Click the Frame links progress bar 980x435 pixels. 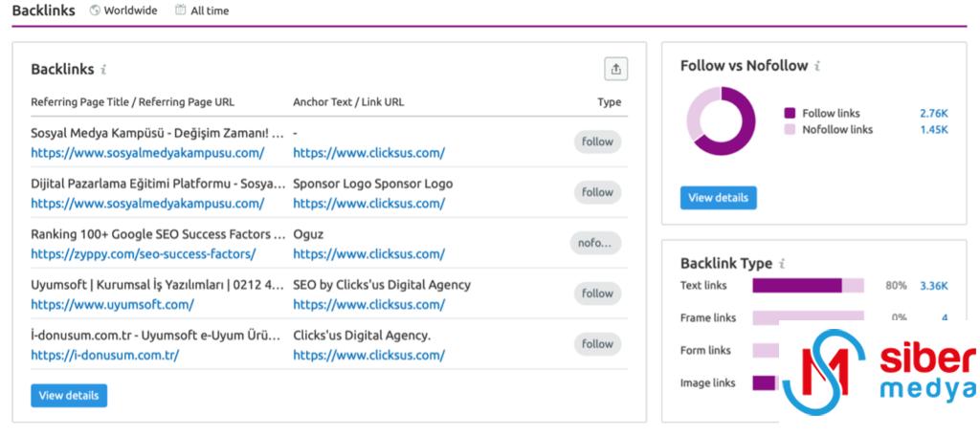pyautogui.click(x=808, y=318)
